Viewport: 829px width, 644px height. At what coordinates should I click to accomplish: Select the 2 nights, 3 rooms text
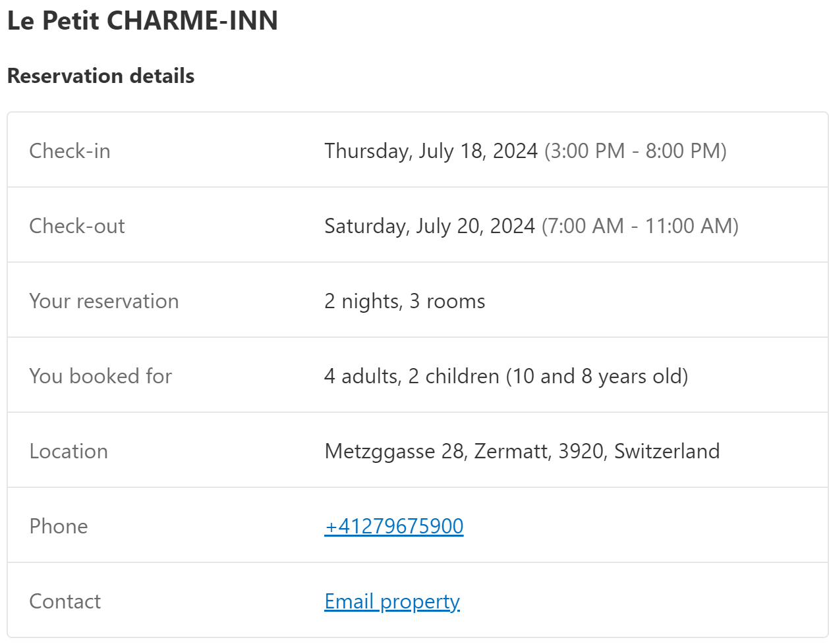pyautogui.click(x=405, y=302)
